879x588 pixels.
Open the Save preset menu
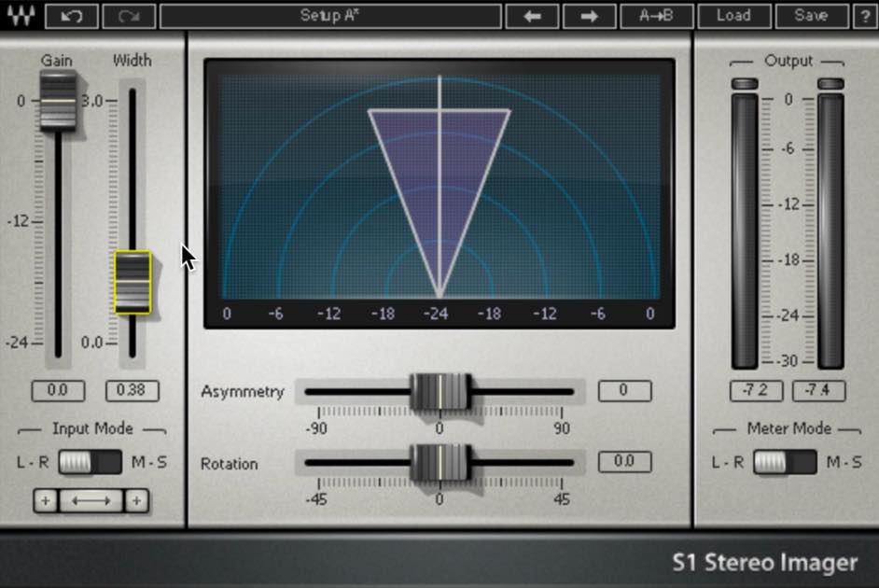pos(811,16)
